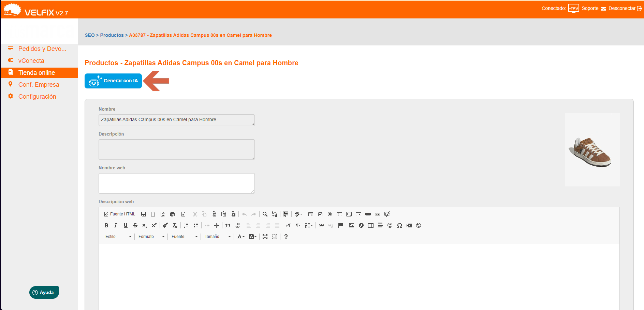
Task: Open the Find magnifier icon
Action: (265, 214)
